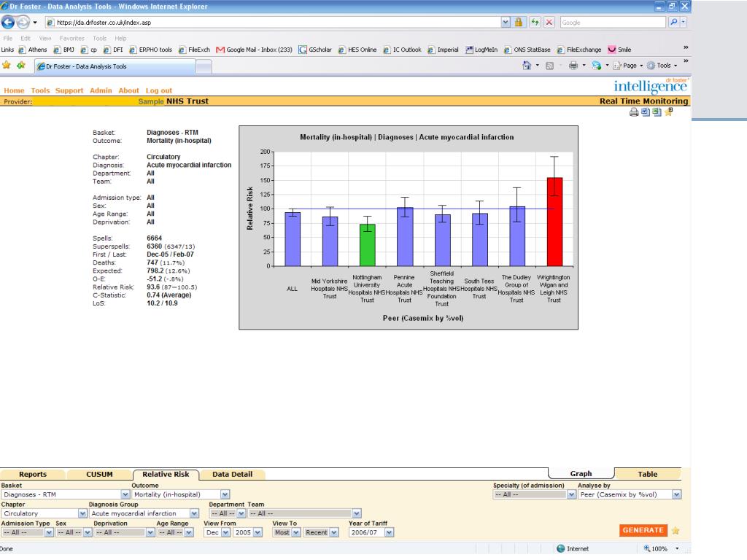Click the About navigation link
The width and height of the screenshot is (747, 560).
(128, 90)
